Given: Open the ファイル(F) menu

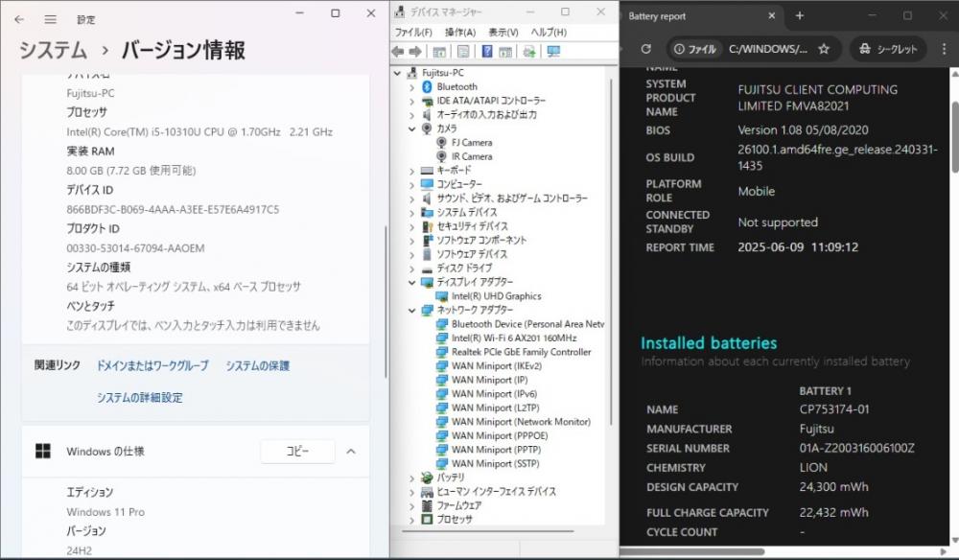Looking at the screenshot, I should coord(413,33).
